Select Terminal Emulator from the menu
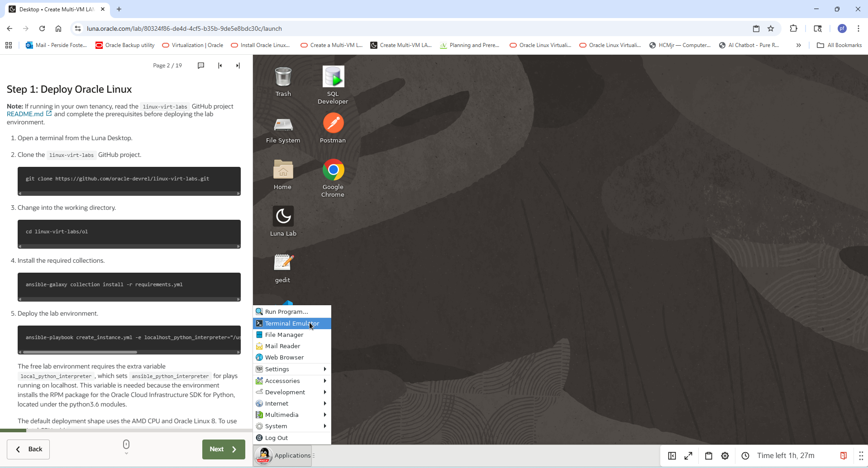The image size is (868, 468). pyautogui.click(x=292, y=323)
